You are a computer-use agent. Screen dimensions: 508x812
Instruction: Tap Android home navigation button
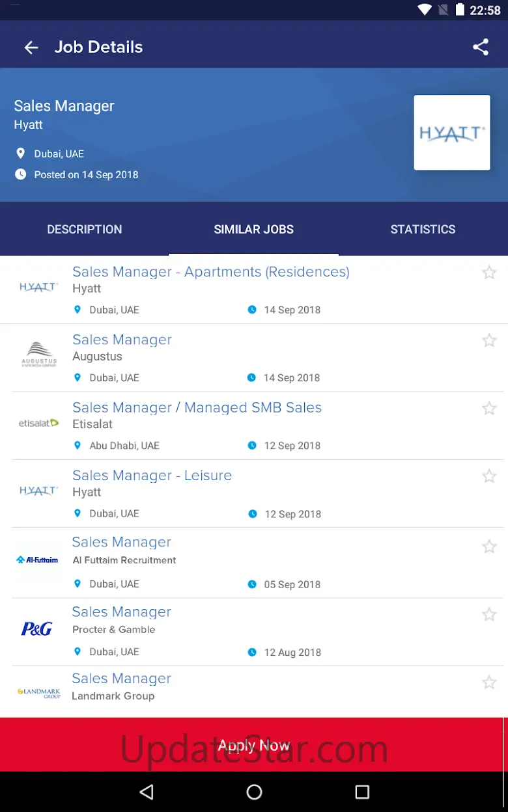(254, 792)
